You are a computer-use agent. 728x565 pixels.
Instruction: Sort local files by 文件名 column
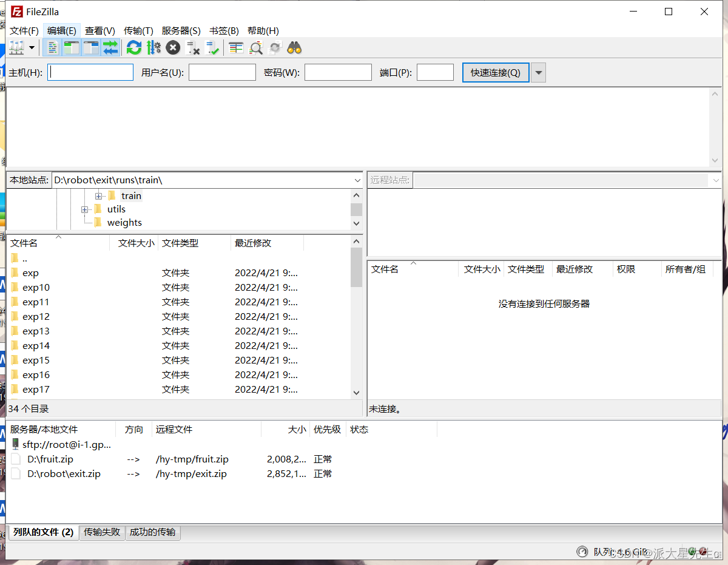[x=58, y=243]
